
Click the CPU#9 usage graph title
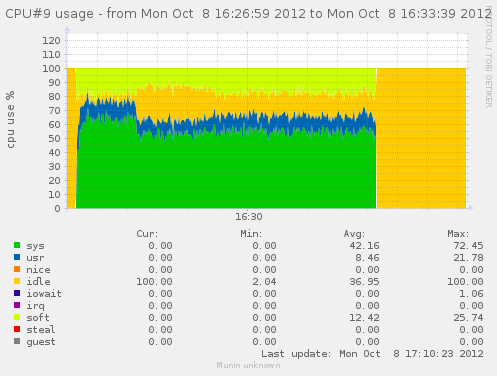tap(248, 14)
